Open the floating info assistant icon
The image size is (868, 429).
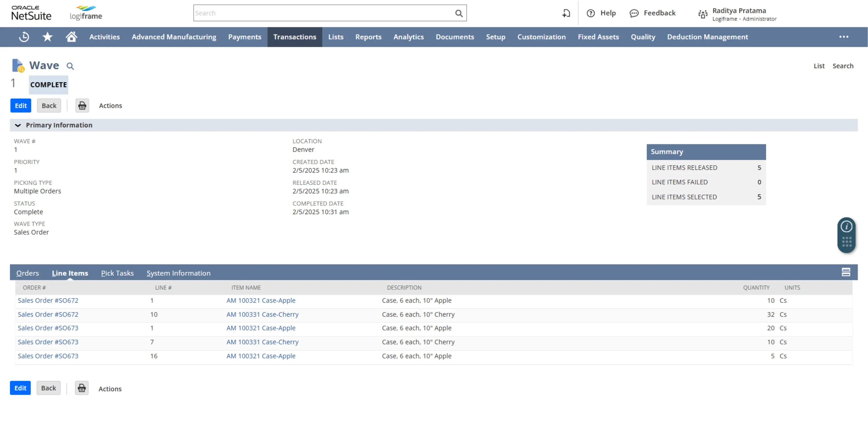(x=847, y=226)
